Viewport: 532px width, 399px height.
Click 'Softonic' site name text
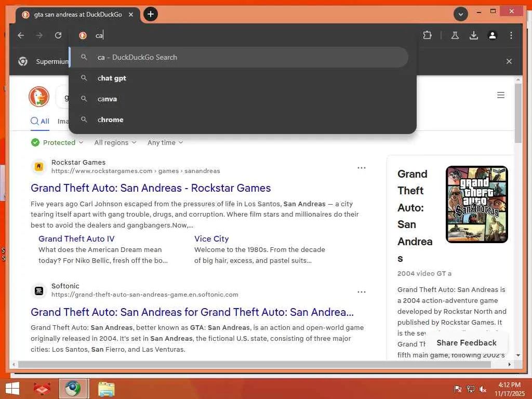[x=65, y=286]
